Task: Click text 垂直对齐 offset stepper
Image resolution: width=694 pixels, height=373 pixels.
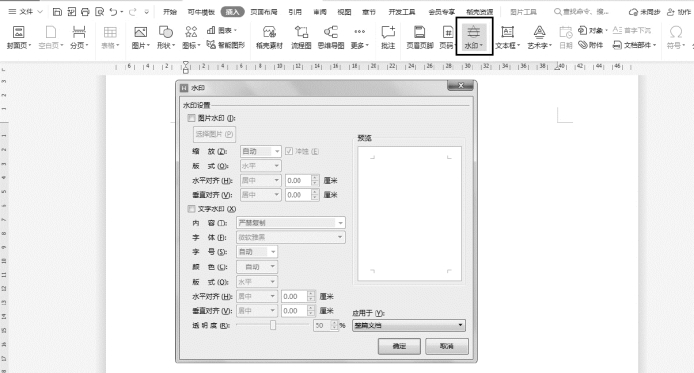Action: (311, 311)
